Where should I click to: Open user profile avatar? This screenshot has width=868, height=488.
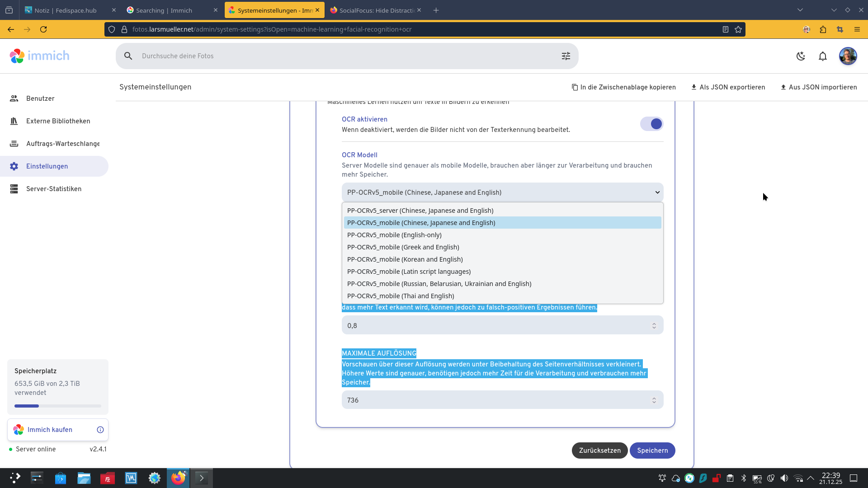[848, 56]
